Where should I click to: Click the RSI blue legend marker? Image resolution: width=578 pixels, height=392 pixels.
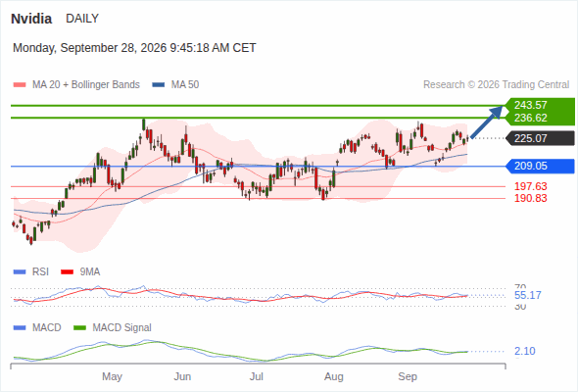tap(20, 272)
